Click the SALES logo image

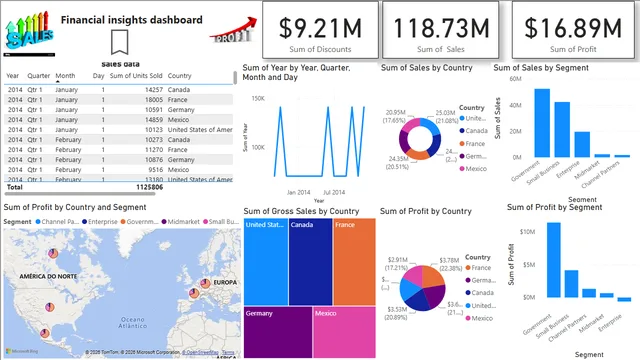pyautogui.click(x=29, y=33)
